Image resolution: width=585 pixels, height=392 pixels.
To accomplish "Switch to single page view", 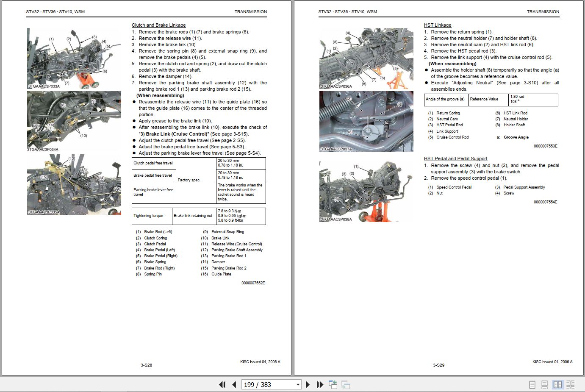I will coord(532,384).
